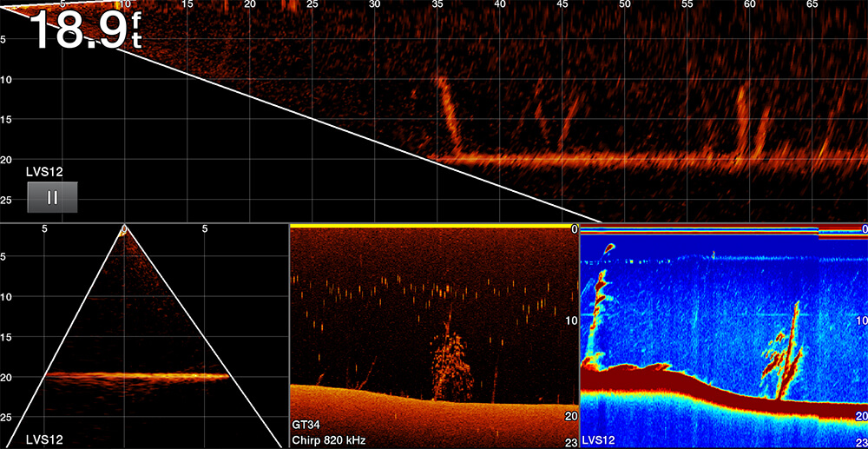
Task: Click range marker 50 on the forward scale
Action: [x=624, y=5]
